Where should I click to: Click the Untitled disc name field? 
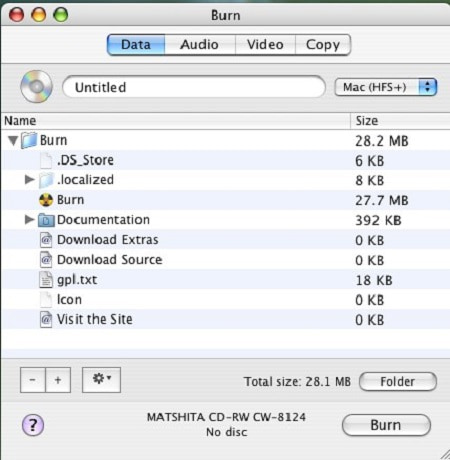pyautogui.click(x=194, y=87)
